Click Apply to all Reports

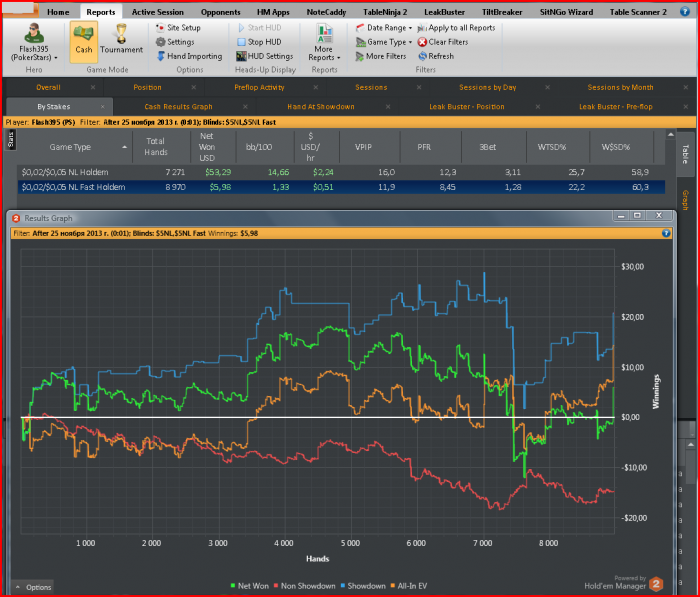pyautogui.click(x=456, y=28)
